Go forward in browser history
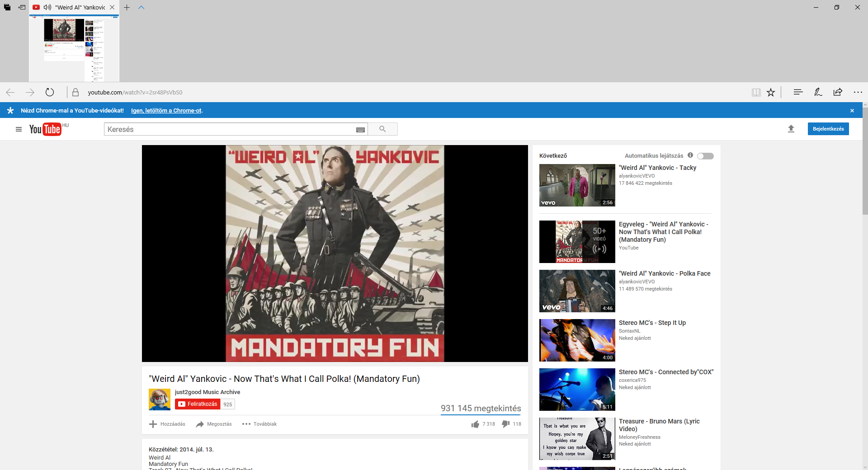This screenshot has width=868, height=470. pos(30,92)
